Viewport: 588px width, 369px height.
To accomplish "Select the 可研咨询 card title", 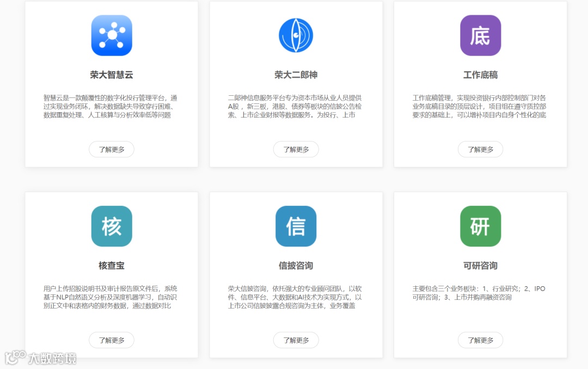I will point(480,266).
